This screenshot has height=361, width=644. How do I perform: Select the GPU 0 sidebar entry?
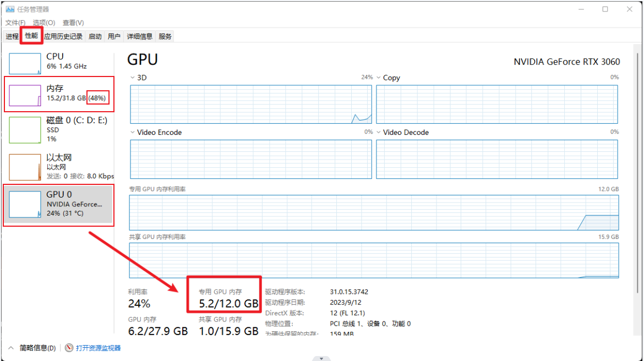(58, 204)
